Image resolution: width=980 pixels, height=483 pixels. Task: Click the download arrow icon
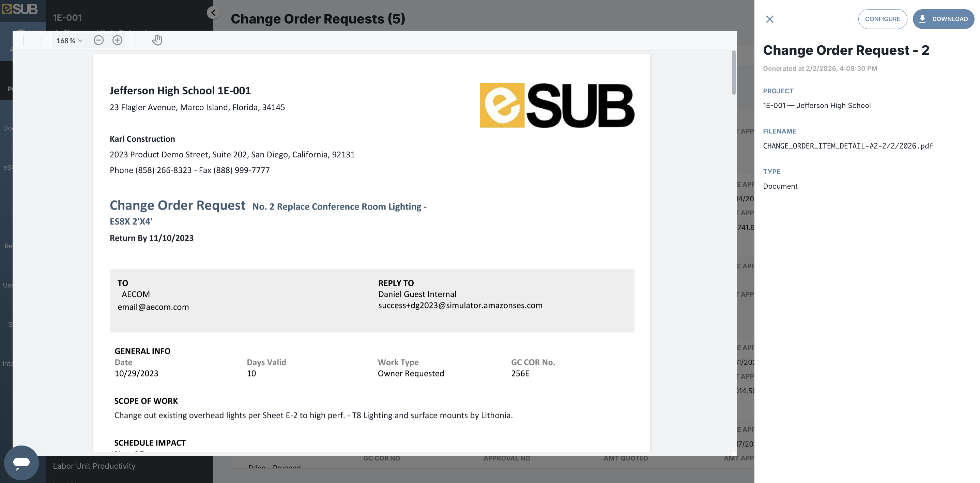(x=922, y=19)
